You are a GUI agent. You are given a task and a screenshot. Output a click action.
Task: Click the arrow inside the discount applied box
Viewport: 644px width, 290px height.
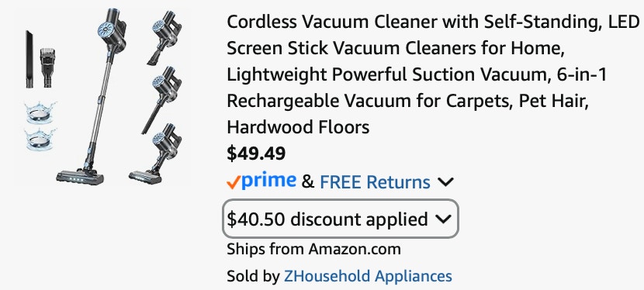[x=443, y=219]
